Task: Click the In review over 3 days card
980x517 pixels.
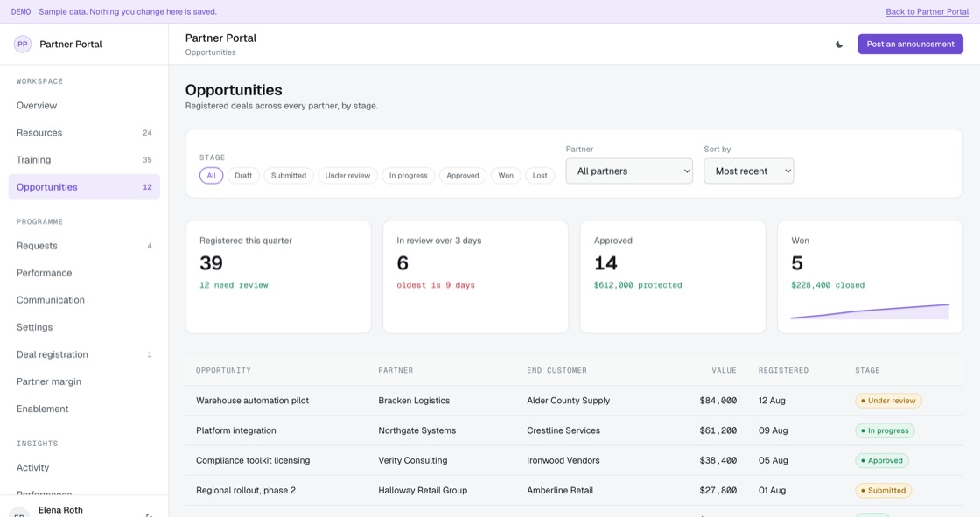Action: pos(476,276)
